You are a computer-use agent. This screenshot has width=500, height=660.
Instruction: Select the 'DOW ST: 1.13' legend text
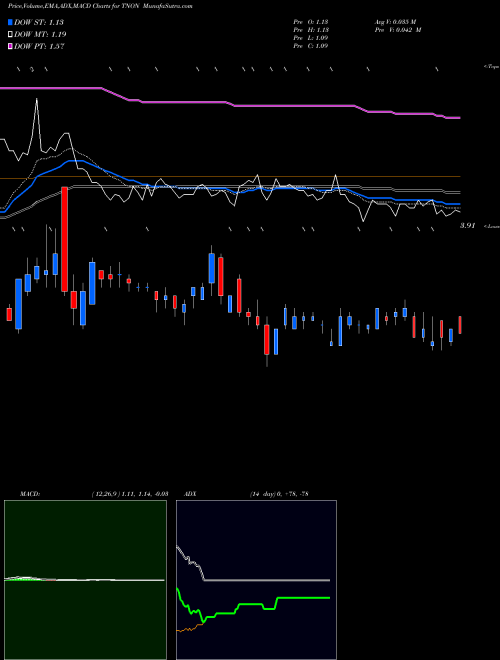click(39, 22)
